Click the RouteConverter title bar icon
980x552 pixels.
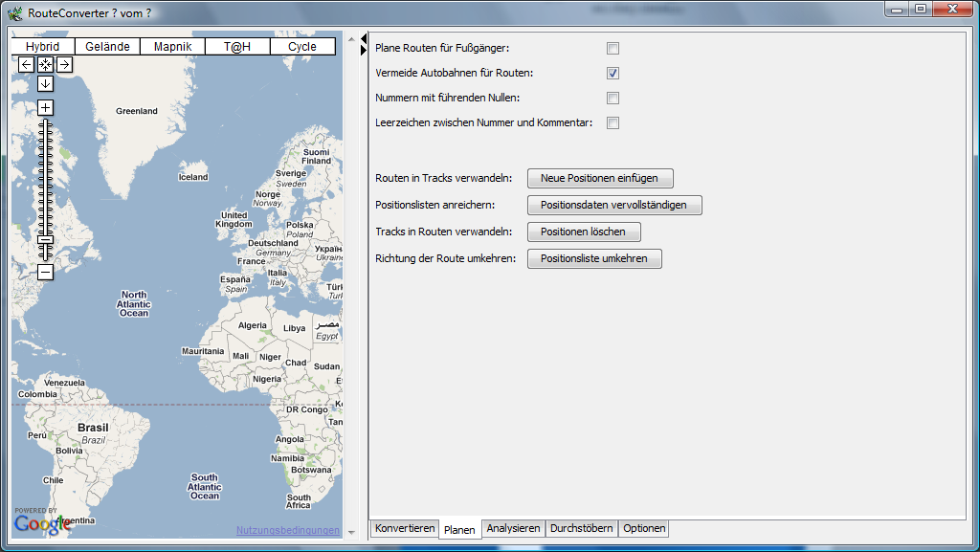tap(15, 12)
